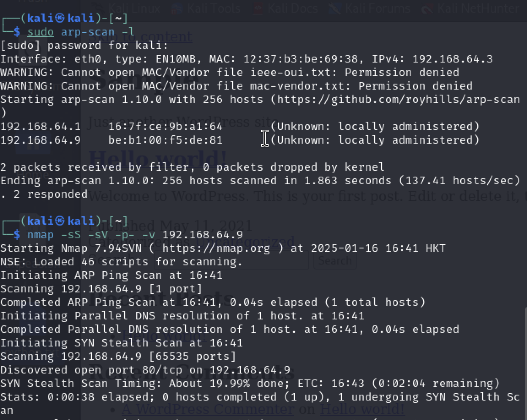Click the 192.168.64.1 entry in scan results

(41, 127)
